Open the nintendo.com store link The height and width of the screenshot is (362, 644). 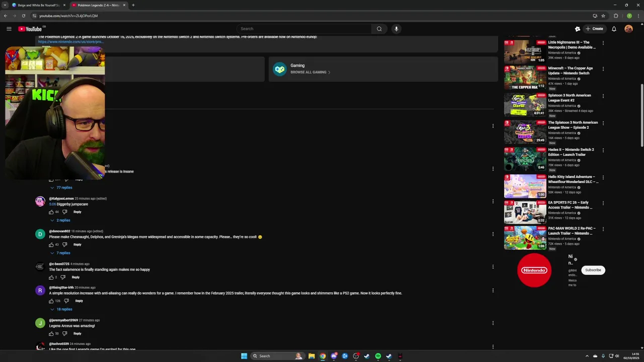[x=70, y=42]
